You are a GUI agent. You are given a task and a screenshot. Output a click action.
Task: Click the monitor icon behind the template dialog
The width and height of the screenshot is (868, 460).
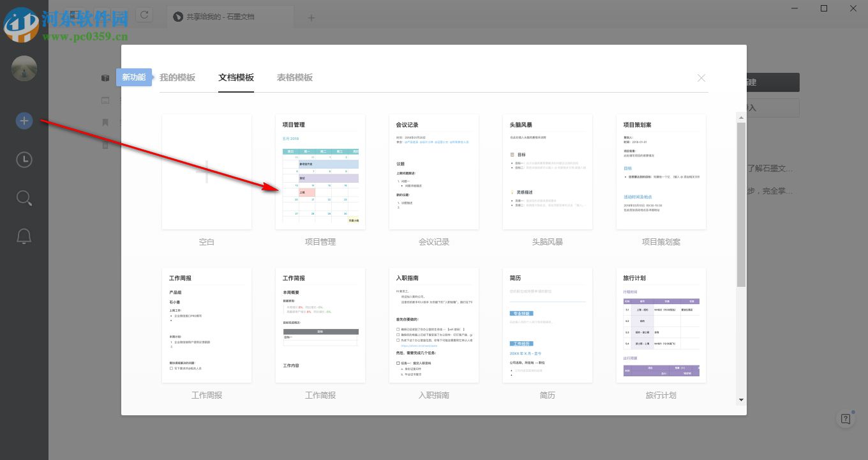pos(105,100)
